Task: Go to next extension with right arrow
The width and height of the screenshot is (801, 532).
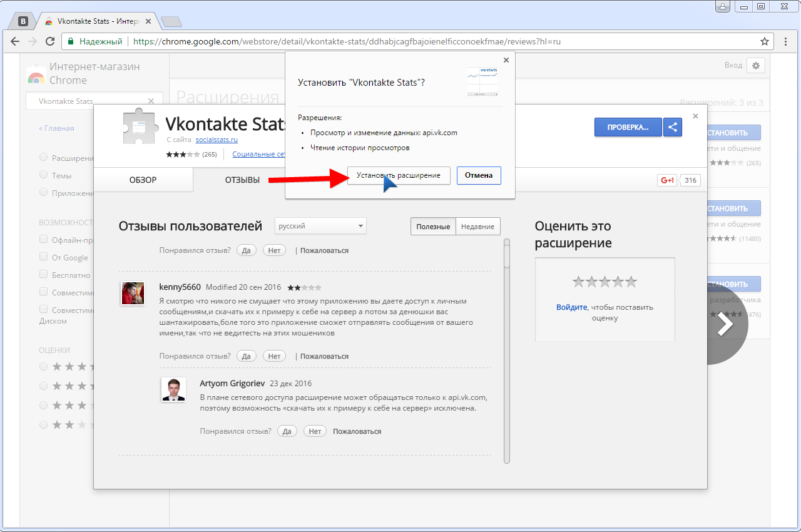Action: (725, 324)
